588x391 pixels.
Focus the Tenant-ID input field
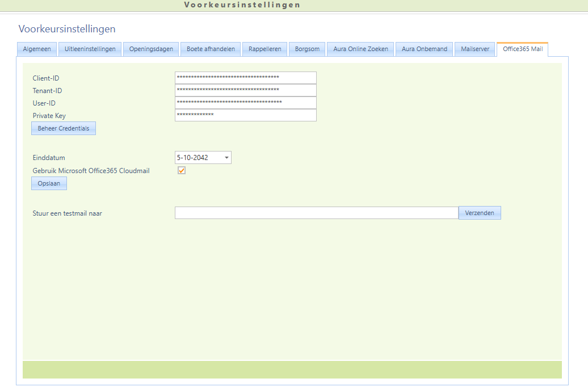[x=245, y=90]
